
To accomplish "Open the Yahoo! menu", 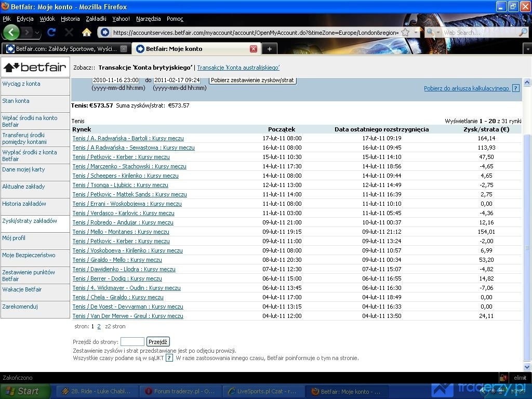I will pyautogui.click(x=121, y=19).
